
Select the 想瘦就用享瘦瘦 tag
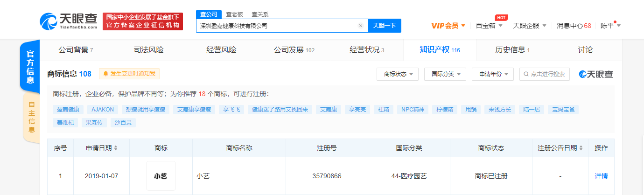click(x=145, y=110)
